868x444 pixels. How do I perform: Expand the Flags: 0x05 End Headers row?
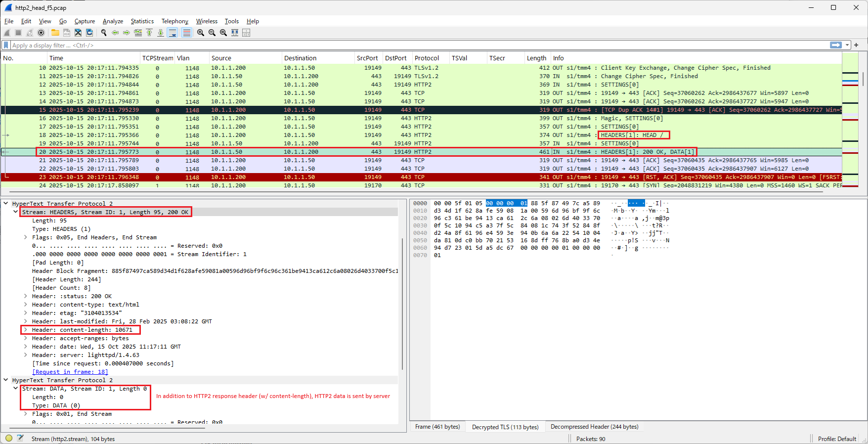coord(25,237)
